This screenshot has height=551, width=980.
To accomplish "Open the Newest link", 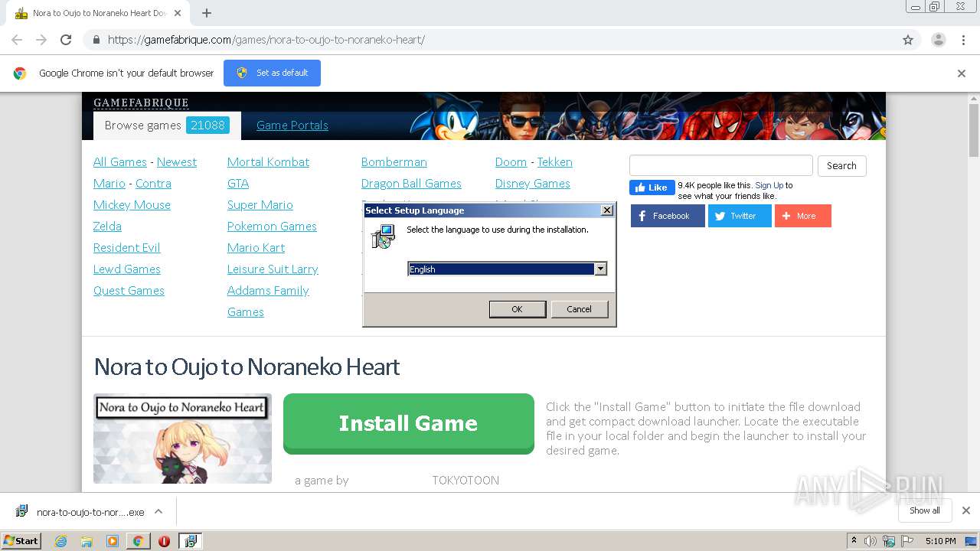I will [x=177, y=162].
